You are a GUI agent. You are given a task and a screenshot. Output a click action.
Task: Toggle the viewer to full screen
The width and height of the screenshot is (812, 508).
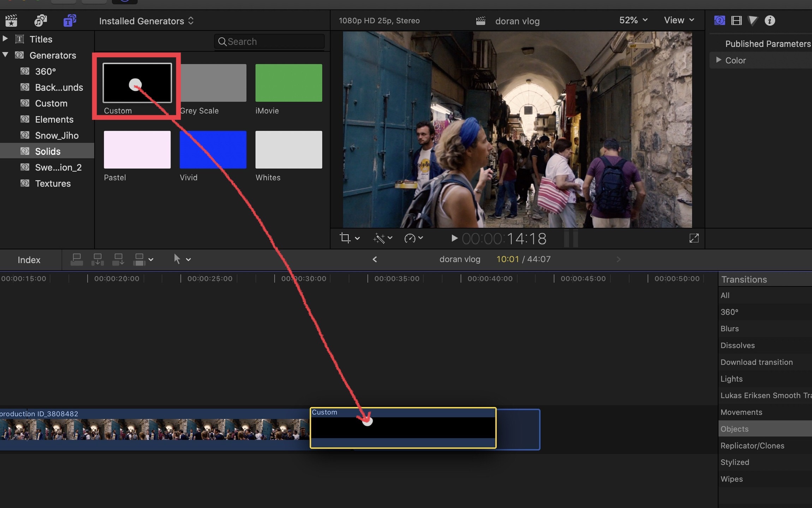tap(694, 238)
